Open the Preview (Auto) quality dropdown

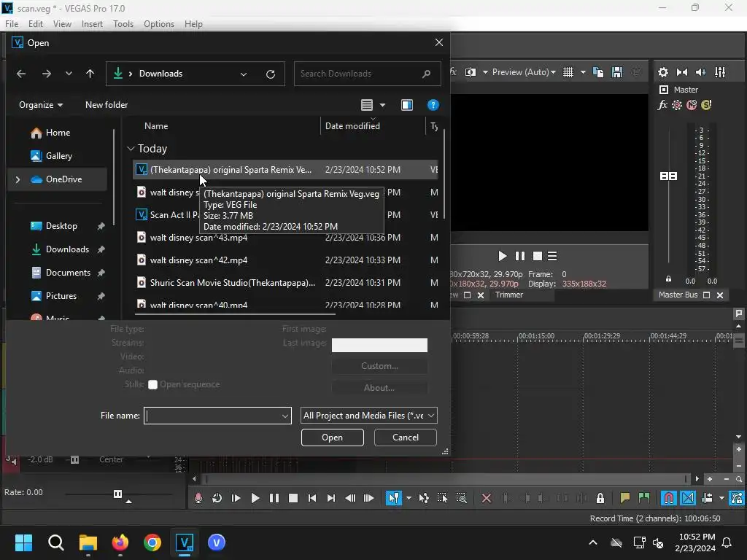click(524, 72)
